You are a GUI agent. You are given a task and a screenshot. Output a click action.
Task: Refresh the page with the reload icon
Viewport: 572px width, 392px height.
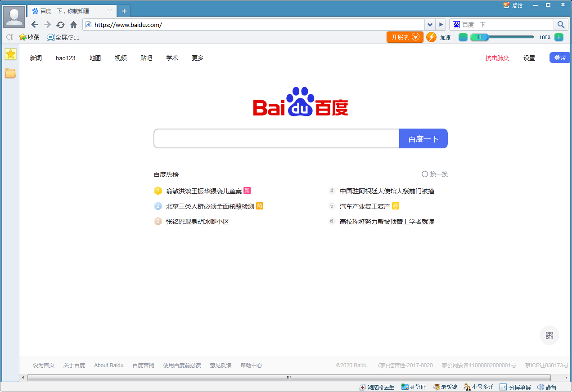coord(61,25)
